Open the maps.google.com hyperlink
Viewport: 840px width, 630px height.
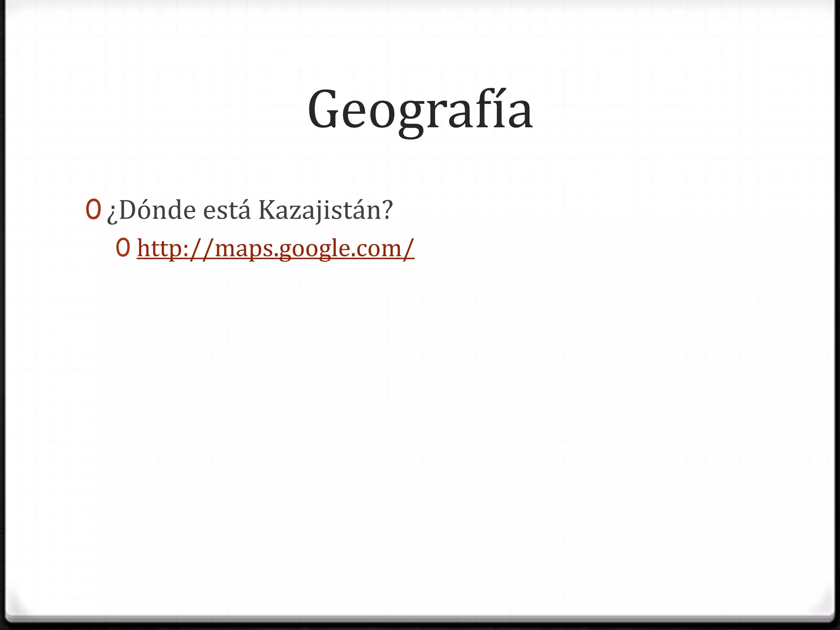click(276, 249)
